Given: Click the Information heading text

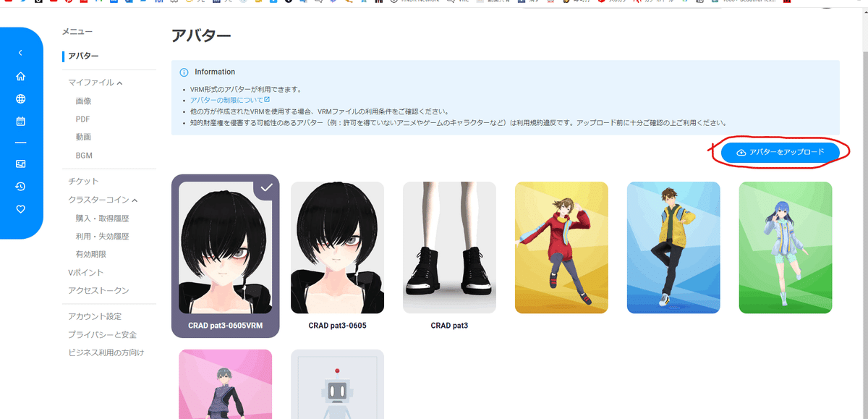Looking at the screenshot, I should pyautogui.click(x=215, y=72).
